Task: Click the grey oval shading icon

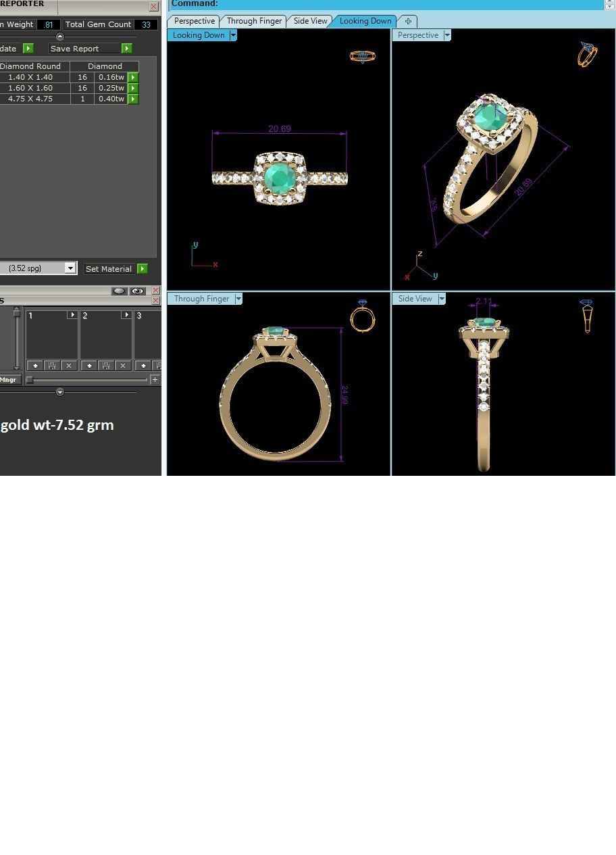Action: point(120,291)
